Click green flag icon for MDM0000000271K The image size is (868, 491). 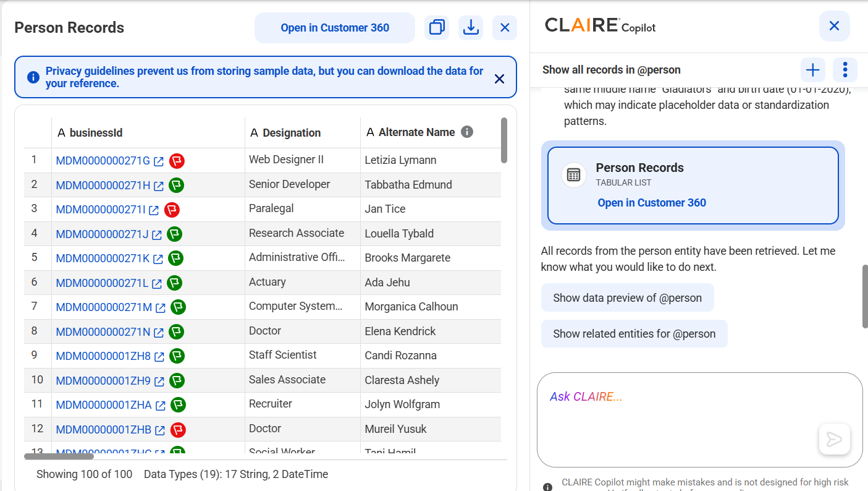[x=176, y=258]
